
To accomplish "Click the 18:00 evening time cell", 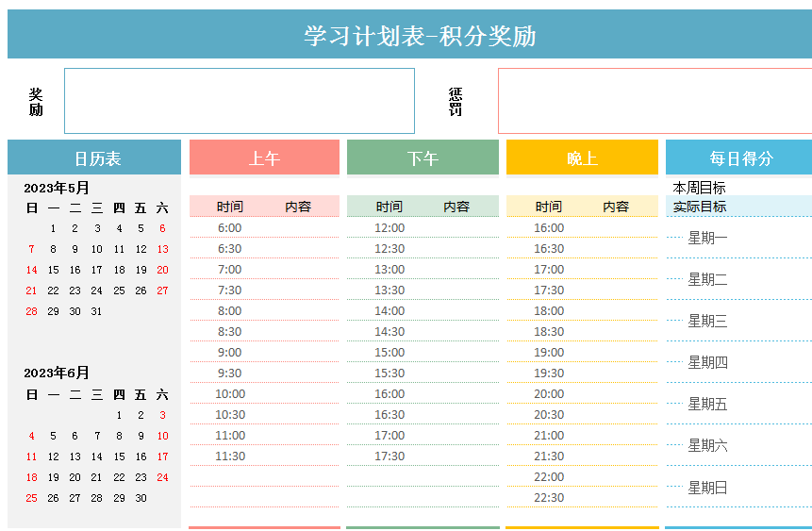I will pos(549,311).
